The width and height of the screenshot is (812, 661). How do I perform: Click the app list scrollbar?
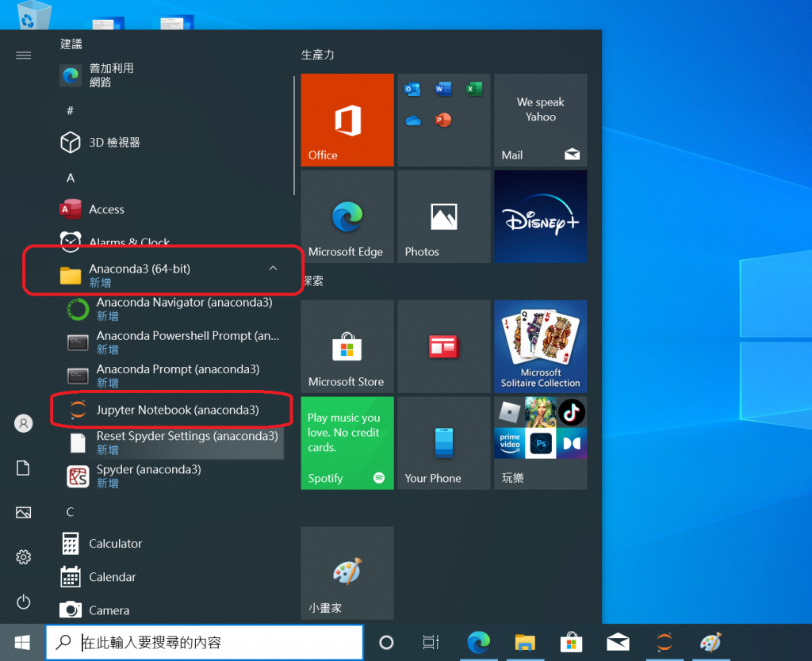pyautogui.click(x=293, y=136)
